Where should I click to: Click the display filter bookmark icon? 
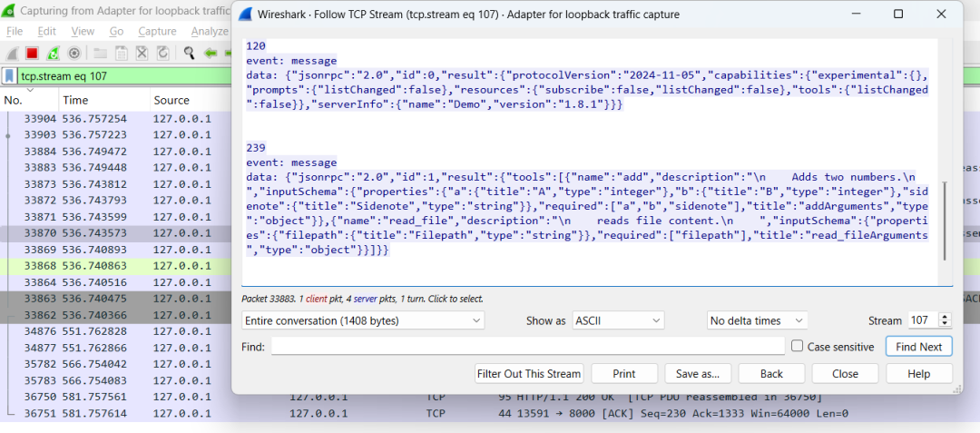(10, 76)
